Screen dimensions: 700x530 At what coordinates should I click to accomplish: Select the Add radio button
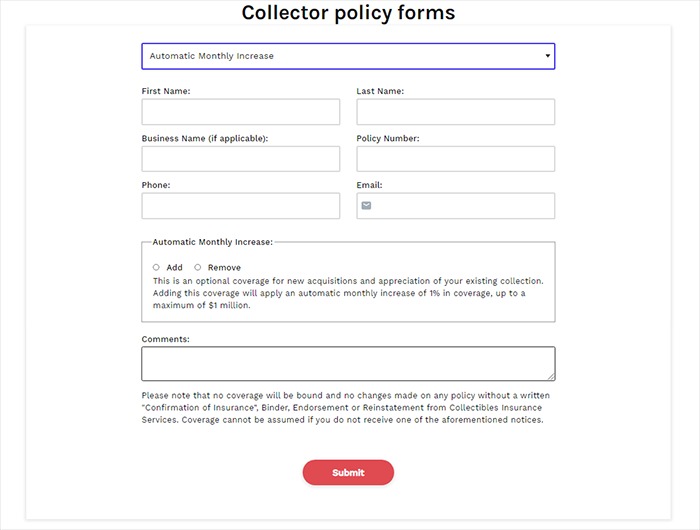[156, 267]
